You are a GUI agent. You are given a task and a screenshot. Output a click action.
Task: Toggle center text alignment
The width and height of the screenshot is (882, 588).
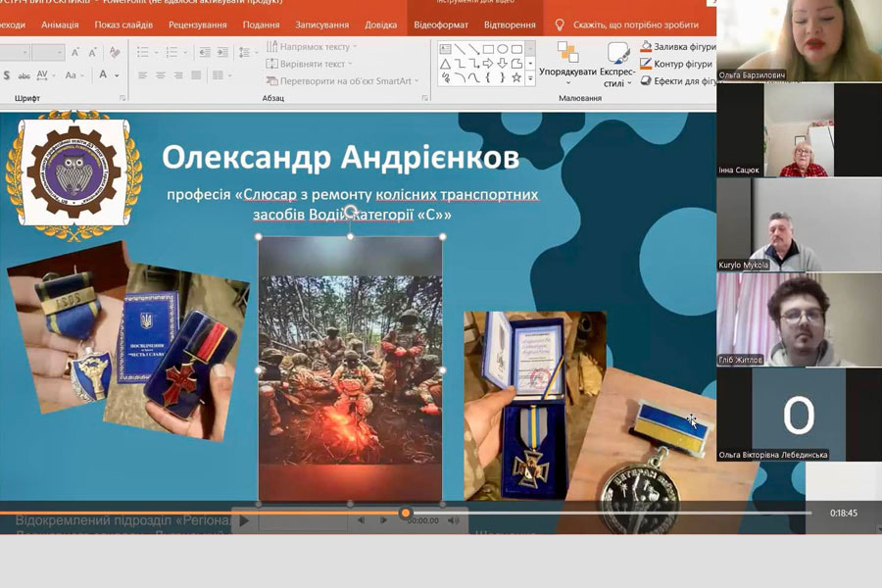(160, 75)
